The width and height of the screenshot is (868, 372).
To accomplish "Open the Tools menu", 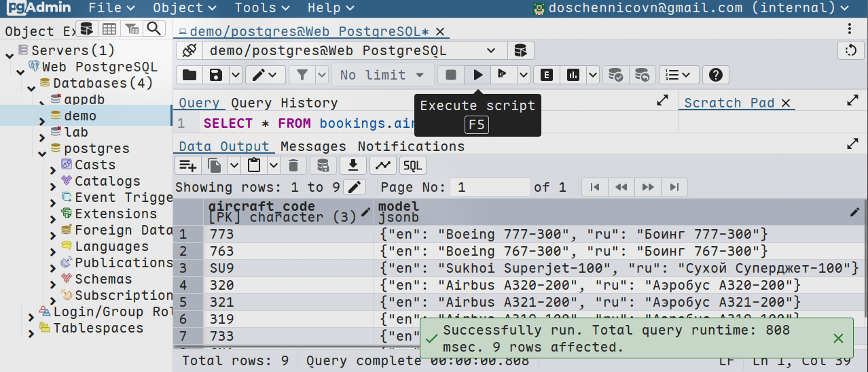I will pos(259,8).
